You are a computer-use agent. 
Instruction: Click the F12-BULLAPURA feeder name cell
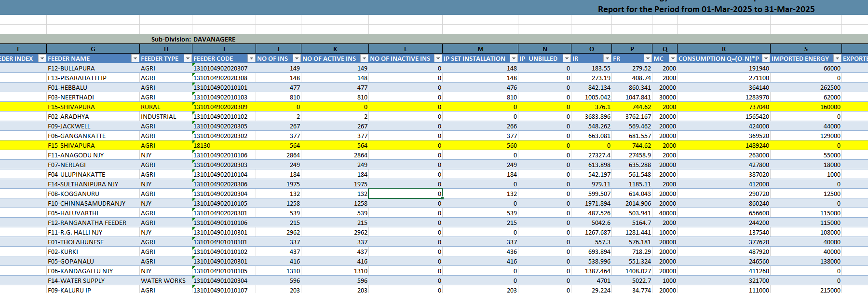(x=93, y=68)
